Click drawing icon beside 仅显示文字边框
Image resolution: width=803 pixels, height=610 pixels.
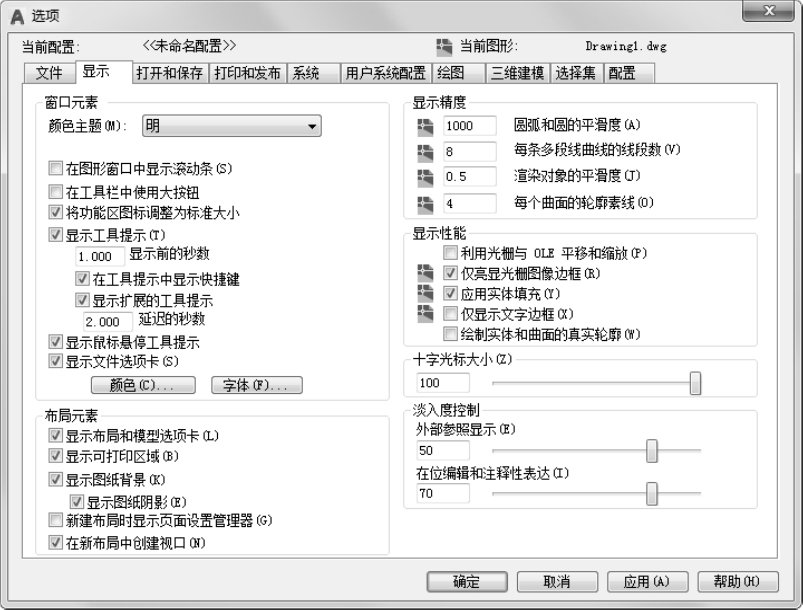pos(425,313)
